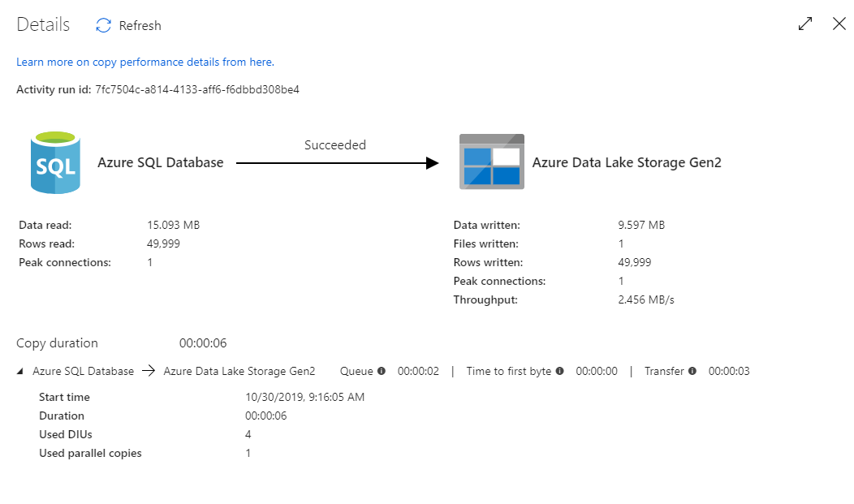
Task: Click the Rows read label
Action: tap(47, 243)
